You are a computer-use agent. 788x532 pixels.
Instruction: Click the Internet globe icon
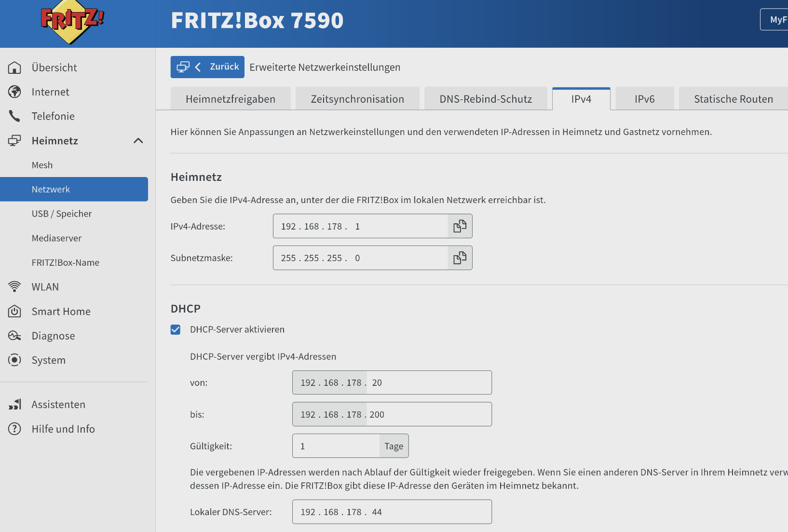tap(14, 92)
